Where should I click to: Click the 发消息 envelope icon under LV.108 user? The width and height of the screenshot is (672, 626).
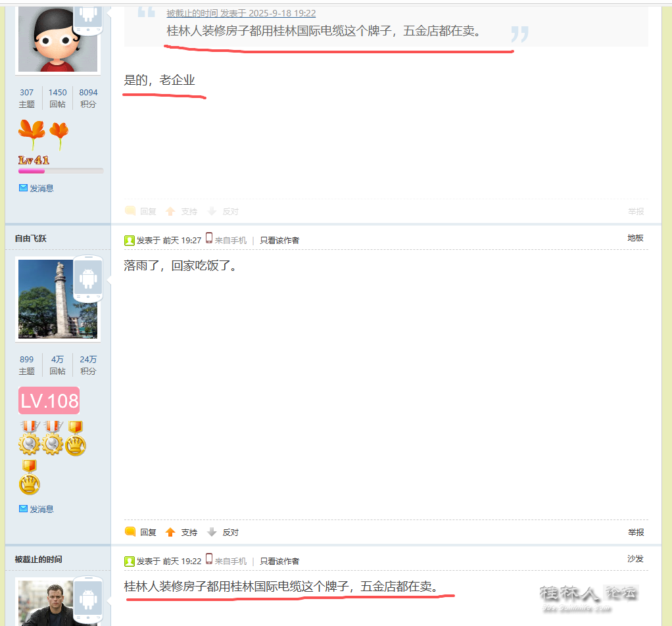click(x=23, y=508)
